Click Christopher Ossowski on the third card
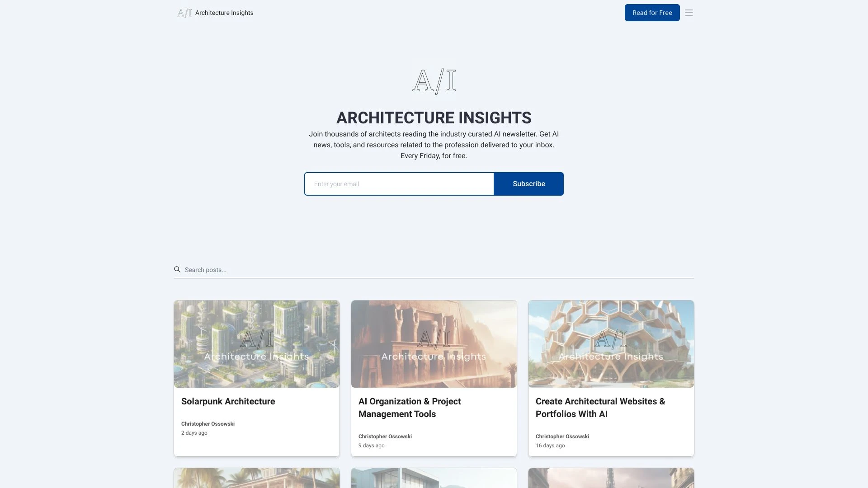The height and width of the screenshot is (488, 868). (x=562, y=436)
